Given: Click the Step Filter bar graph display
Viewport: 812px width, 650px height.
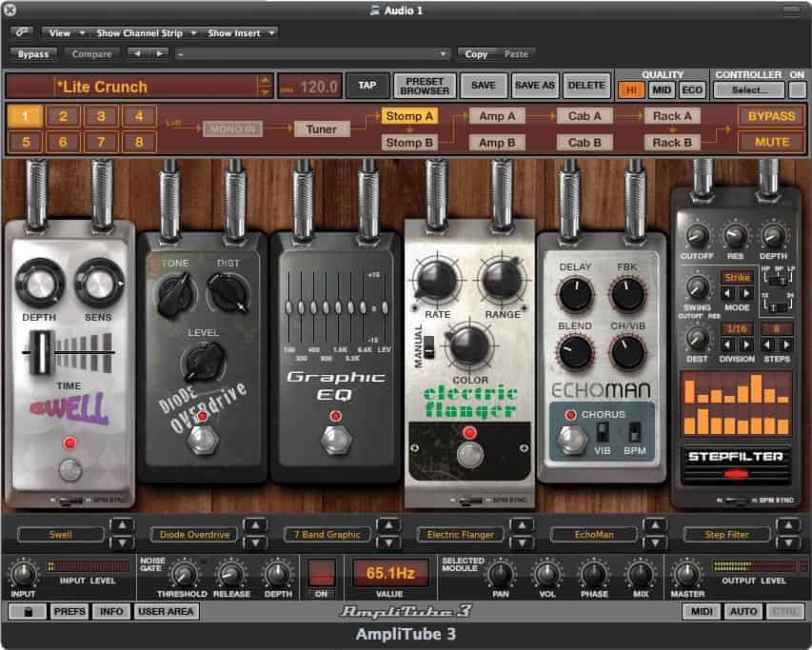Looking at the screenshot, I should 735,403.
